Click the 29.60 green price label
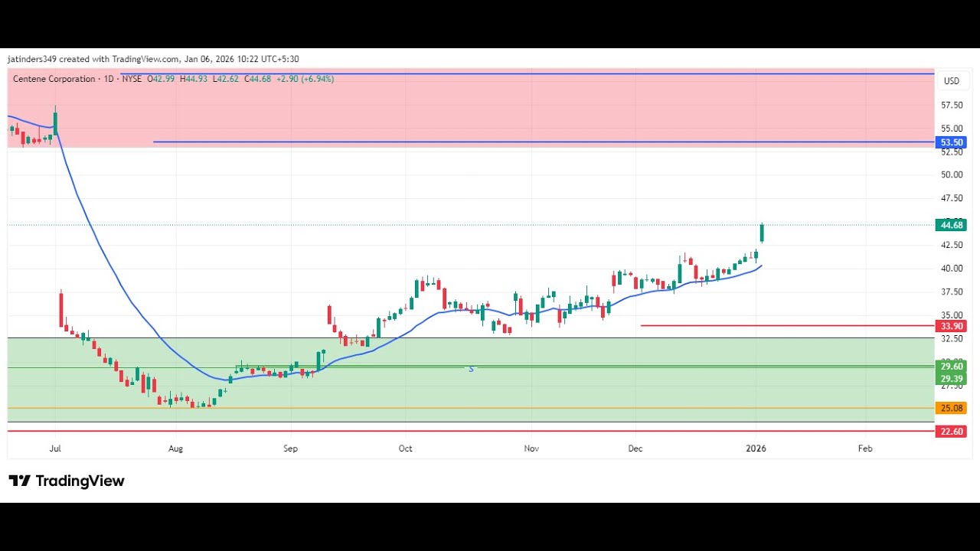The height and width of the screenshot is (551, 980). pyautogui.click(x=952, y=367)
